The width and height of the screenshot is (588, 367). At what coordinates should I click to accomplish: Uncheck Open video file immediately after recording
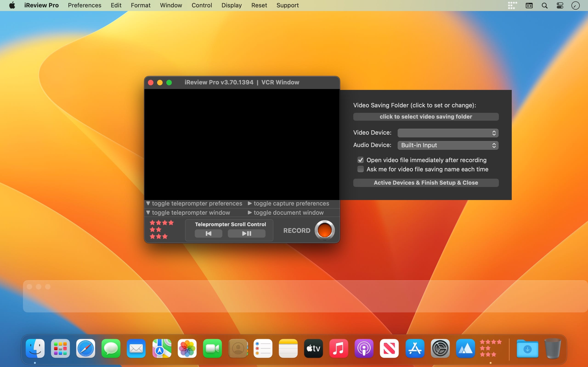coord(360,160)
